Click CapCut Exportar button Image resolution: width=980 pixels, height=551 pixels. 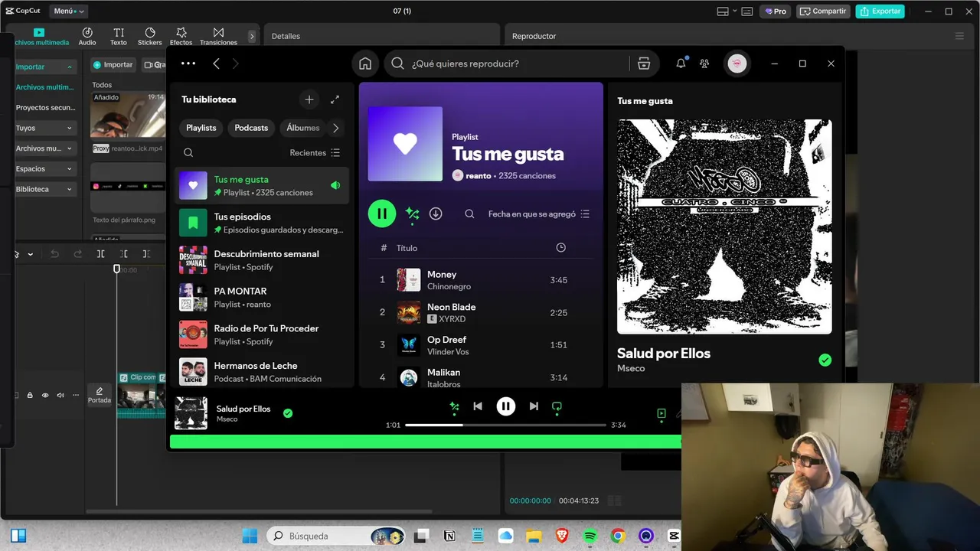[x=880, y=11]
